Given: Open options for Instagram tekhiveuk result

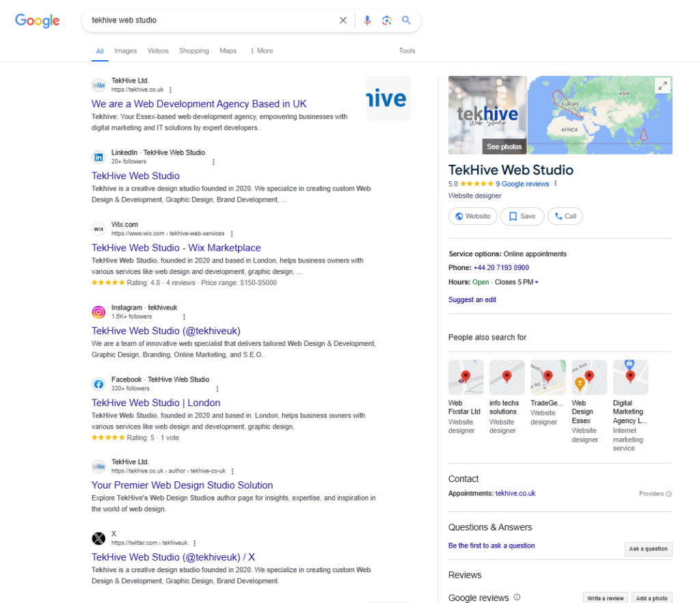Looking at the screenshot, I should [184, 317].
